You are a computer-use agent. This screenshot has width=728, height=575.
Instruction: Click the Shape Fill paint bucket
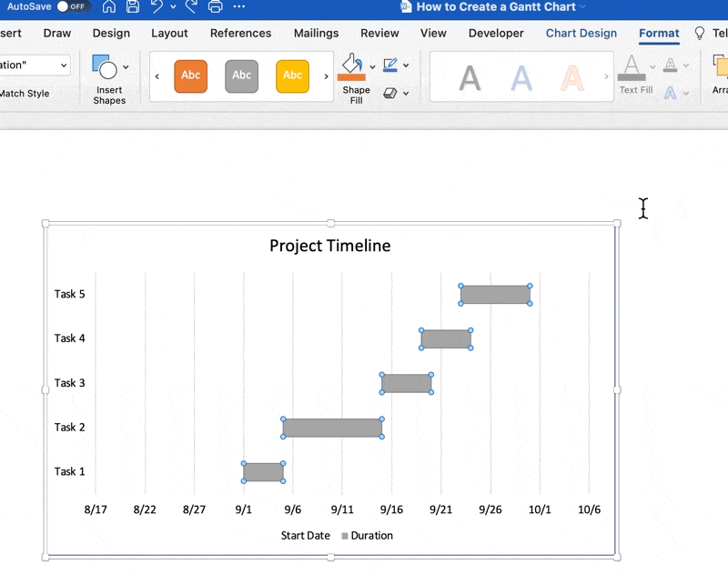pyautogui.click(x=351, y=66)
